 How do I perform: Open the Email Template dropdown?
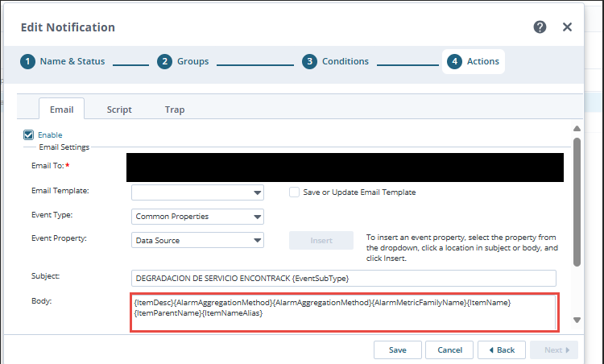[x=197, y=192]
